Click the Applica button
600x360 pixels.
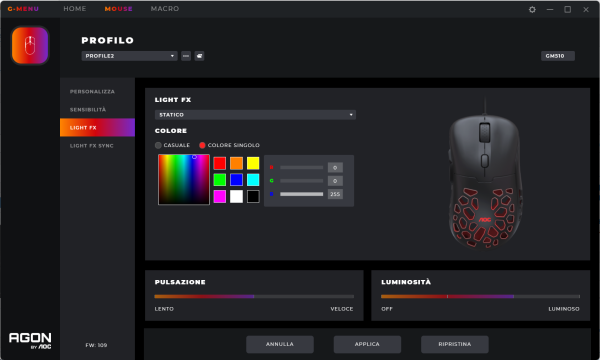coord(367,344)
